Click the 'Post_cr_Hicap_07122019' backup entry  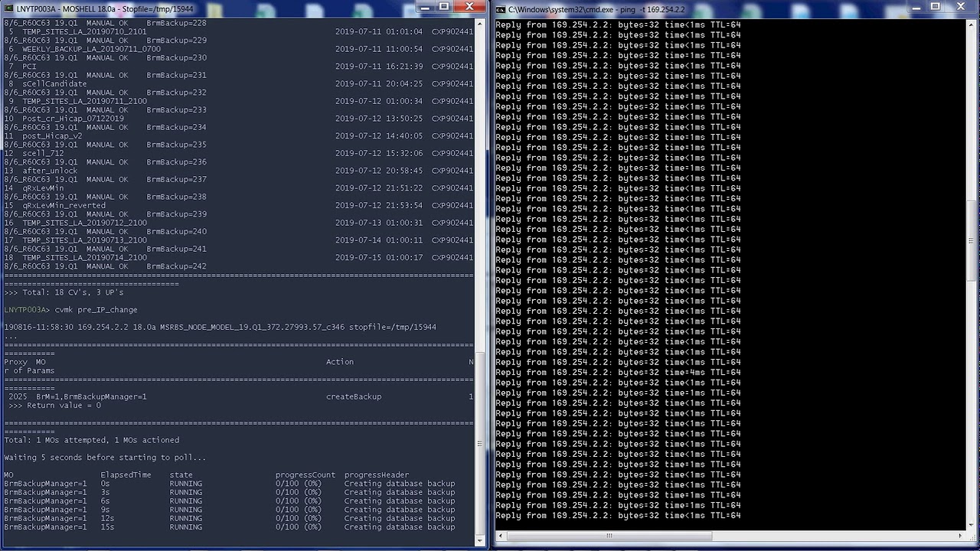pos(73,119)
